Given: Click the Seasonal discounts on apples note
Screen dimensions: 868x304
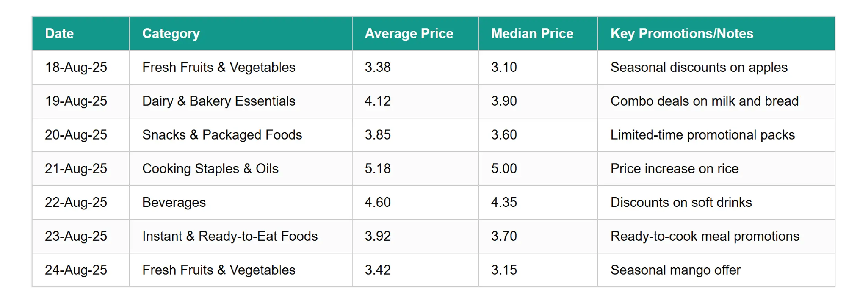Looking at the screenshot, I should pyautogui.click(x=699, y=67).
